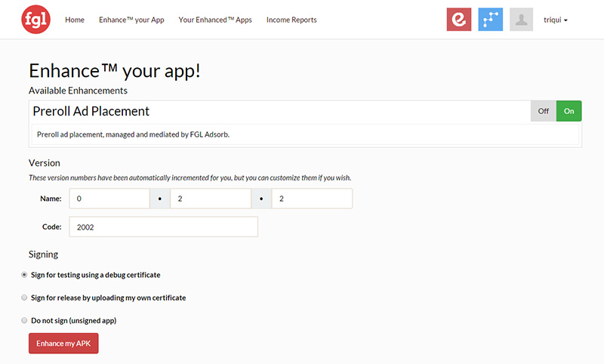
Task: Click the minor version number field
Action: 210,199
